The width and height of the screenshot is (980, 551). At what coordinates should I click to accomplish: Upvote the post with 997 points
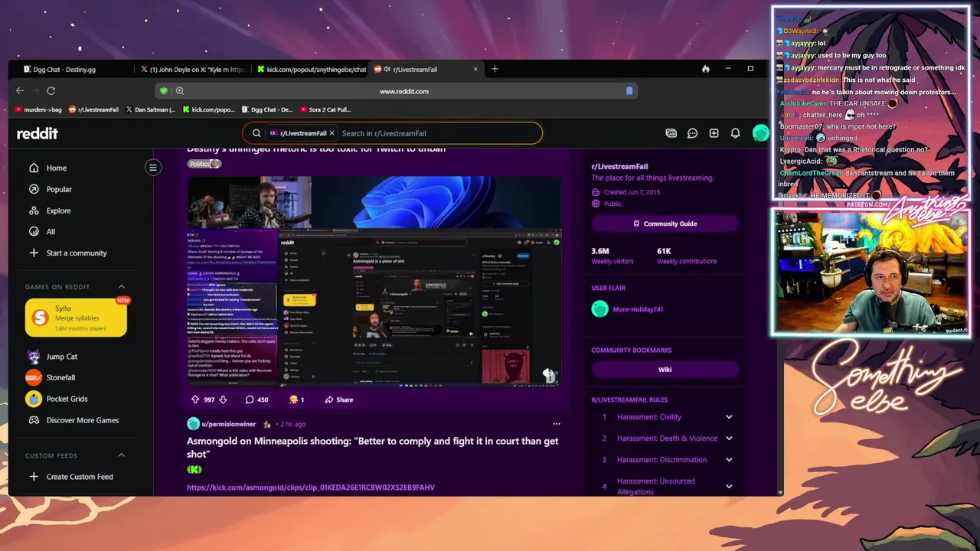point(195,399)
